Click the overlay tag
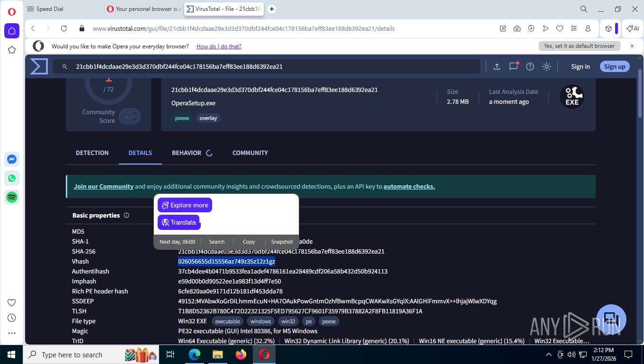This screenshot has height=364, width=644. [x=208, y=118]
